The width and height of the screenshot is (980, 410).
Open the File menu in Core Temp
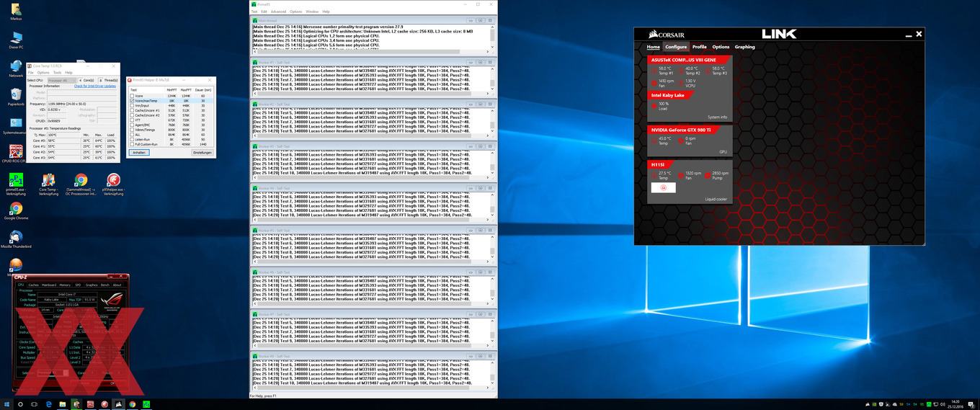[31, 72]
